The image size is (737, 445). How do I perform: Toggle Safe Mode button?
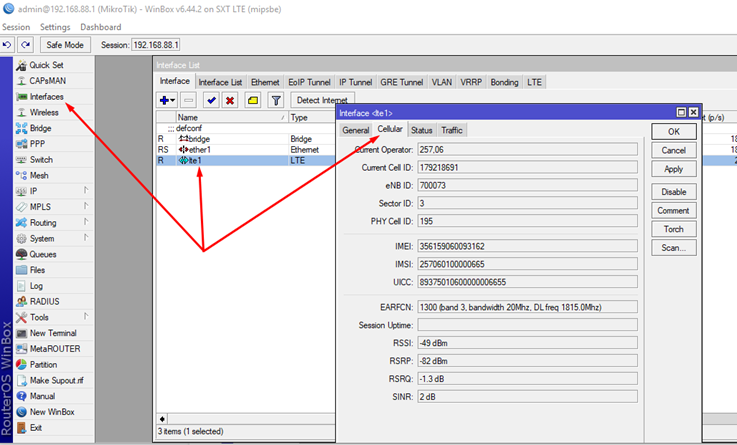coord(65,45)
